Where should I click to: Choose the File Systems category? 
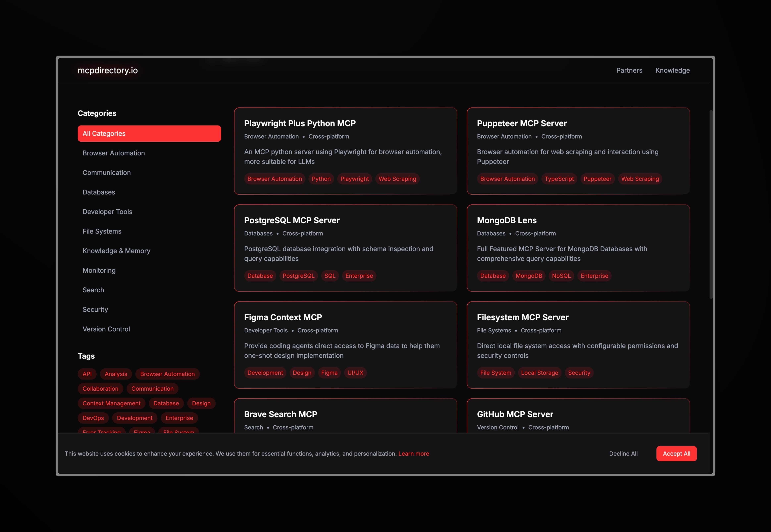149,231
